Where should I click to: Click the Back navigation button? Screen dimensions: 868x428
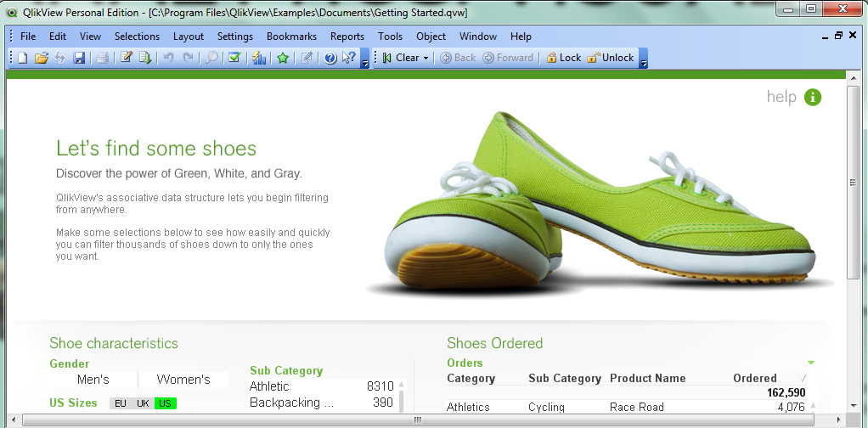[x=458, y=58]
